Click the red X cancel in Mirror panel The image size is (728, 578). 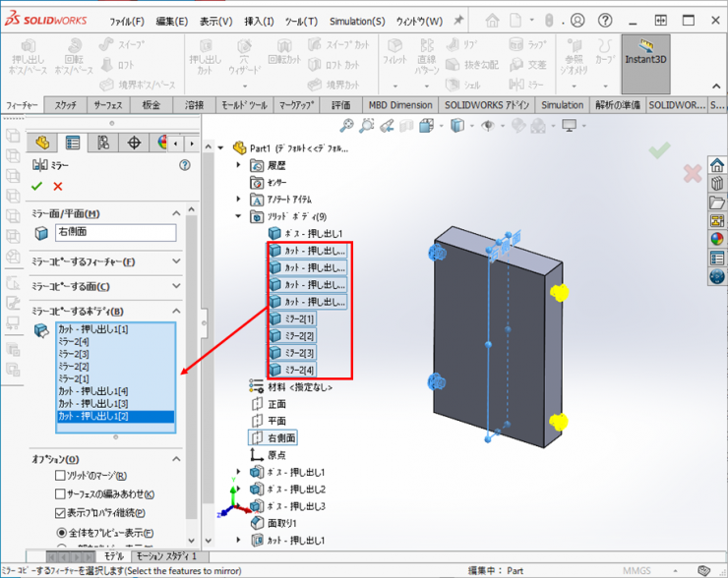click(x=58, y=186)
